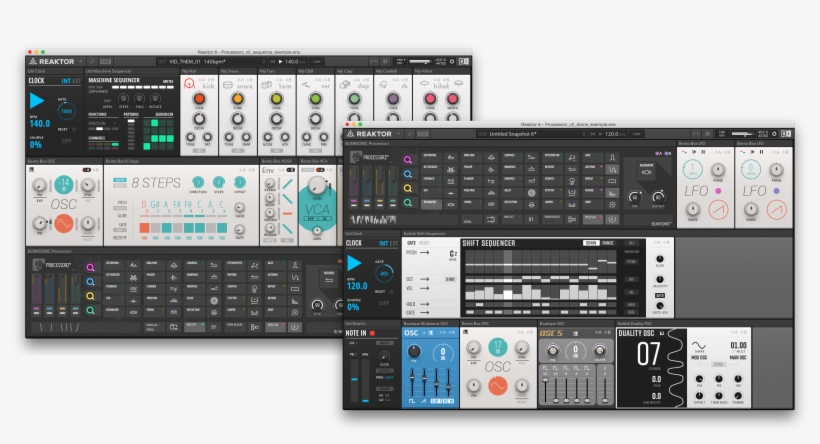
Task: Click BPM value 120.0 in drone window clock
Action: click(x=357, y=286)
